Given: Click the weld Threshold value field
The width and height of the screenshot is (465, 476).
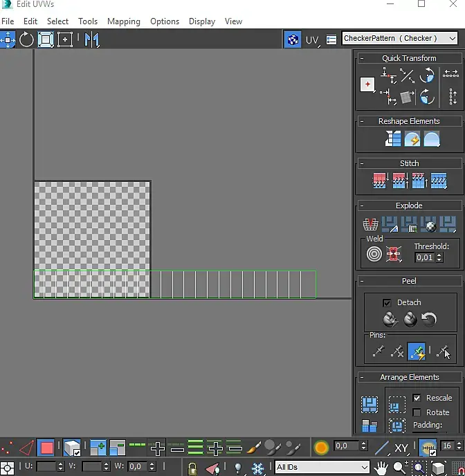Looking at the screenshot, I should [425, 257].
